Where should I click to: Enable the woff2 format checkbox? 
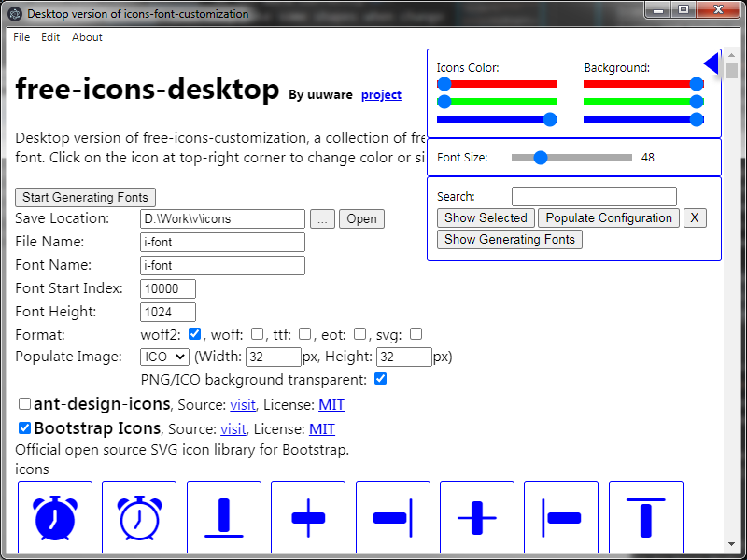[x=194, y=334]
